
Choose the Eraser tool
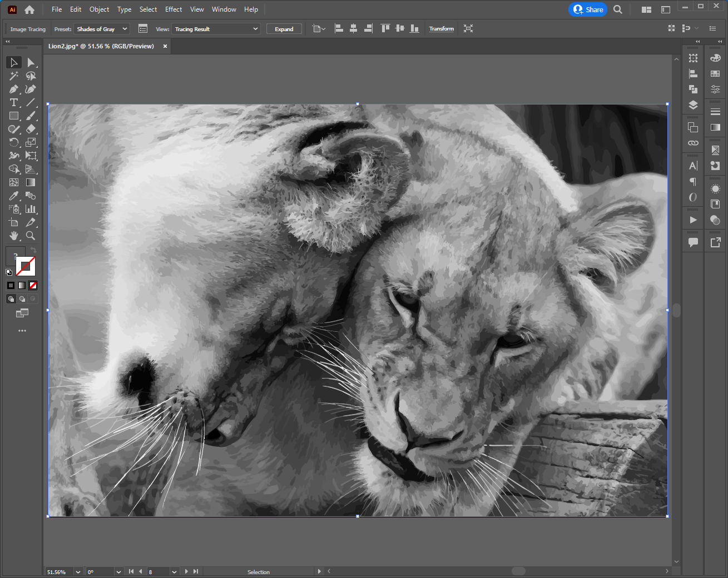(x=31, y=129)
